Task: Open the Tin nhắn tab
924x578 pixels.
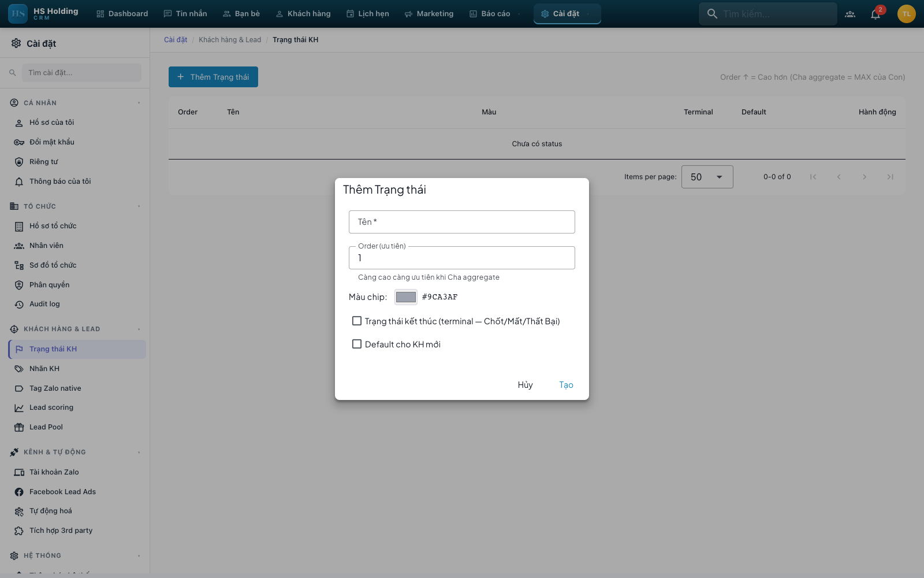Action: click(185, 14)
